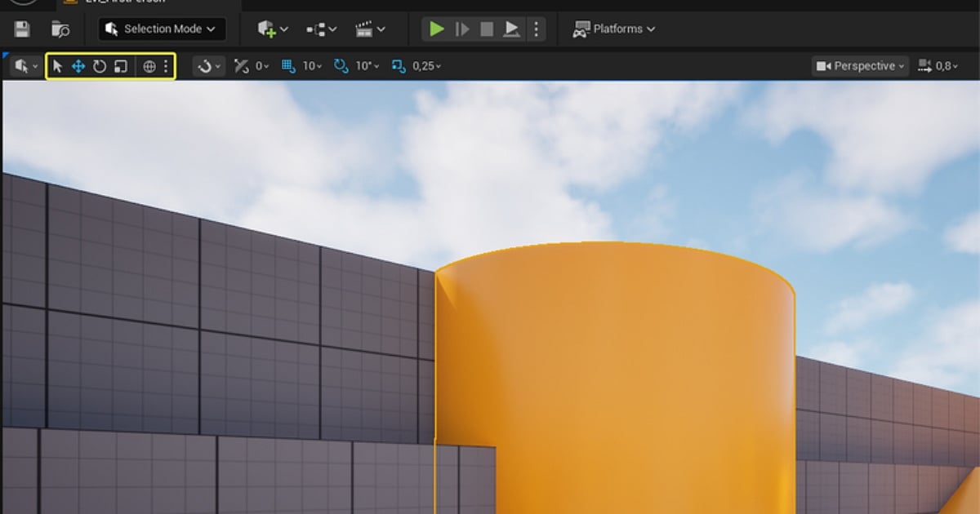Activate the Scale tool
Viewport: 980px width, 514px height.
[121, 66]
